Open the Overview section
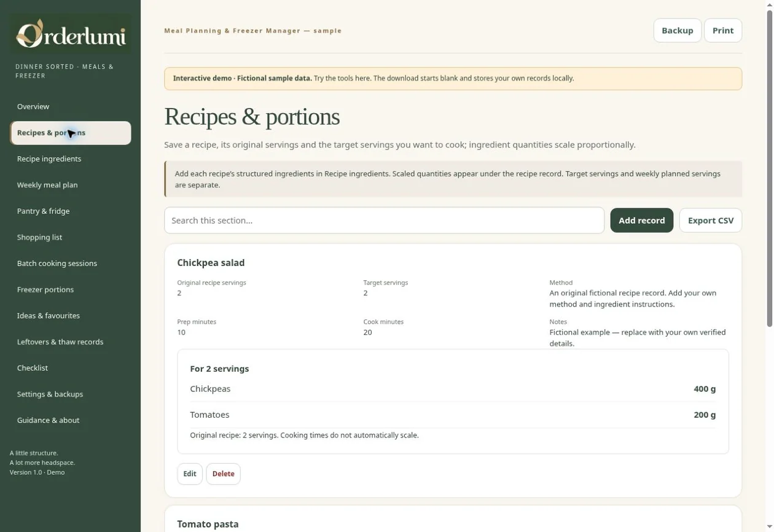The height and width of the screenshot is (532, 774). coord(71,106)
